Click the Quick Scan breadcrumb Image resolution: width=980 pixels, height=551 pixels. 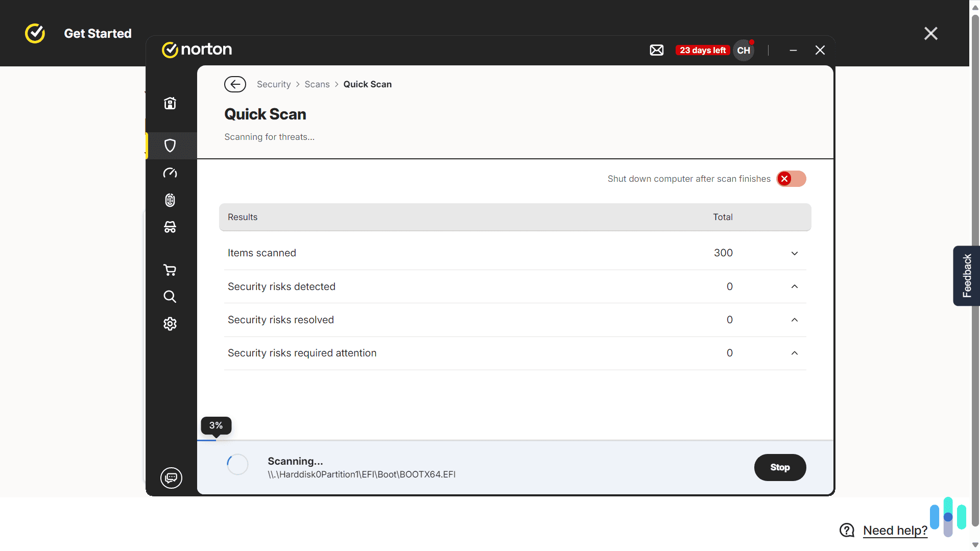pyautogui.click(x=368, y=84)
